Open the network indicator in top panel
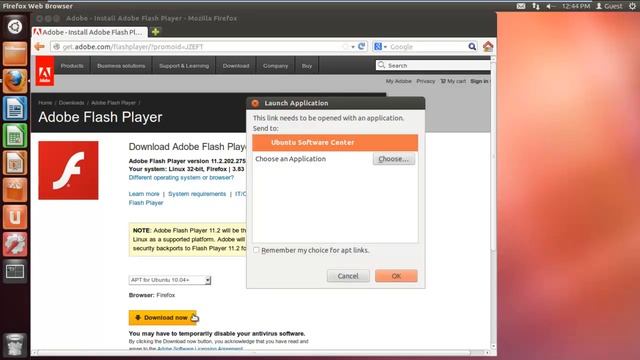The image size is (640, 360). click(x=536, y=6)
